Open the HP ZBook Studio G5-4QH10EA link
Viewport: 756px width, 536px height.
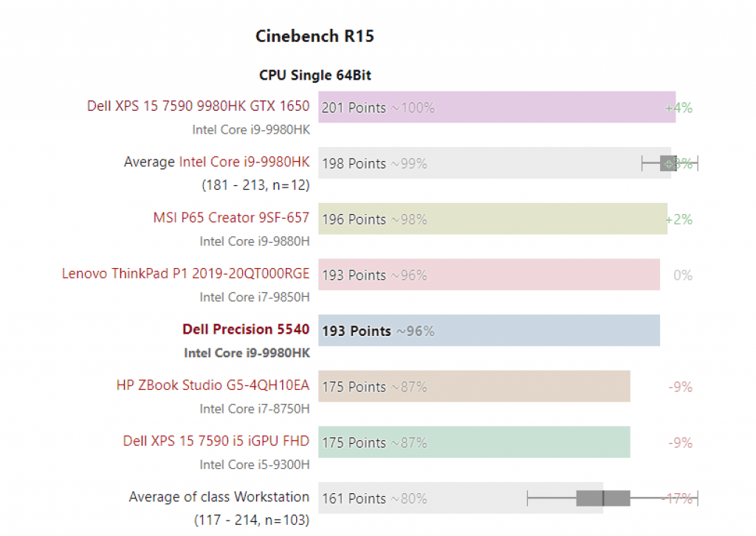pyautogui.click(x=213, y=385)
